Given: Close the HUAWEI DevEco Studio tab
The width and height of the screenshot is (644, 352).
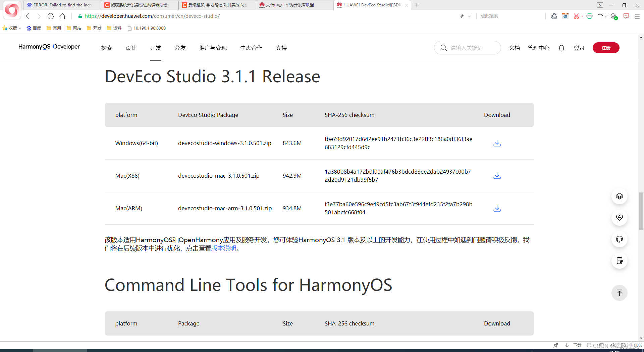Looking at the screenshot, I should point(407,5).
